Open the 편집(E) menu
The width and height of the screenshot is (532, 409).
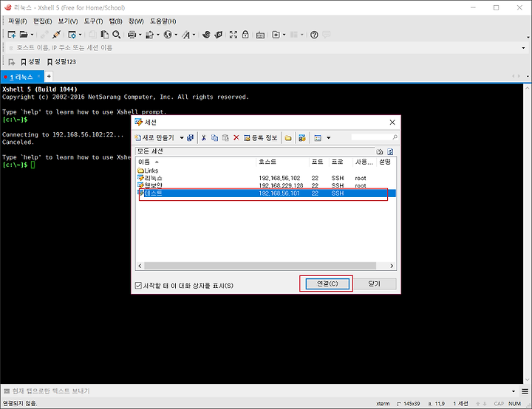click(x=42, y=21)
